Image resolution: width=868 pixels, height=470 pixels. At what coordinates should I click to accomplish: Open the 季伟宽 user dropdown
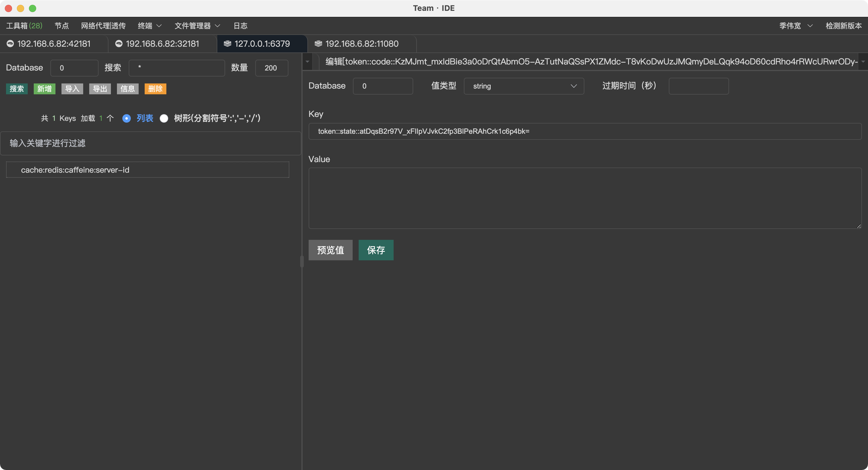796,26
